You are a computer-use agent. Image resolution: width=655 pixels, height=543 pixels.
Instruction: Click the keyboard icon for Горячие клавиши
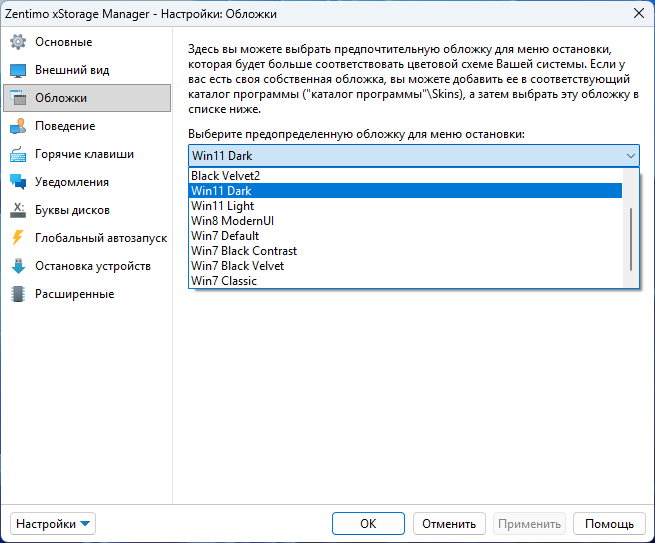(x=17, y=154)
